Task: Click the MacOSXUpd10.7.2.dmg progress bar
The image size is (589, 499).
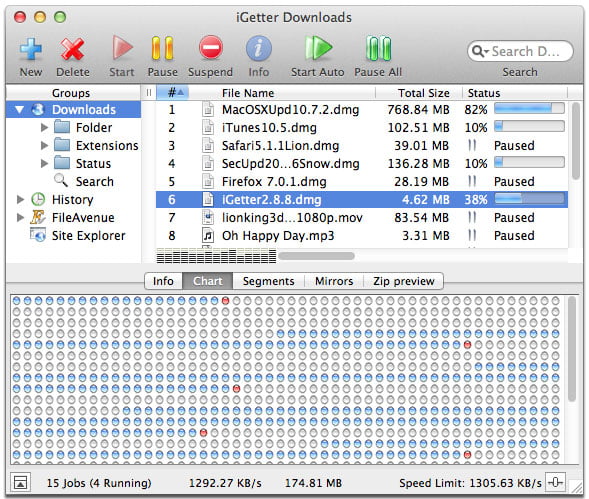Action: (529, 109)
